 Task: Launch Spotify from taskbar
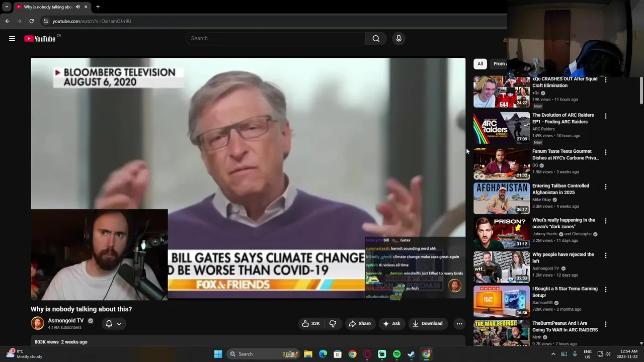(x=396, y=354)
